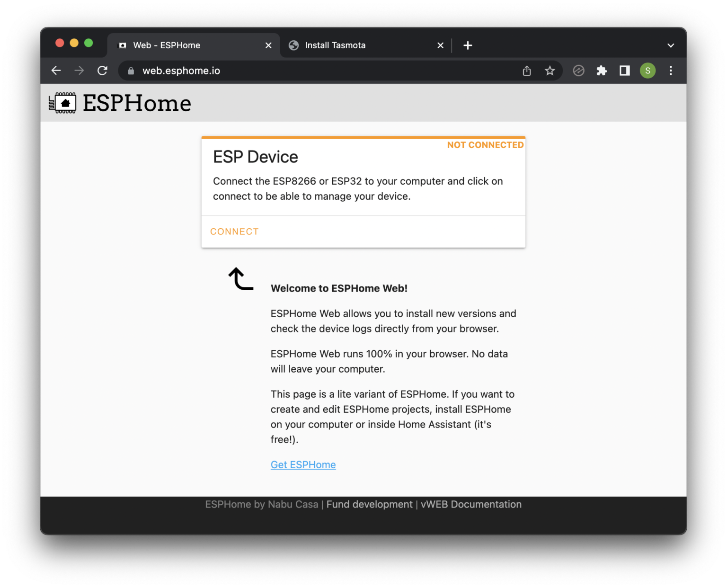Open the Get ESPHome link
Image resolution: width=727 pixels, height=588 pixels.
(x=303, y=465)
